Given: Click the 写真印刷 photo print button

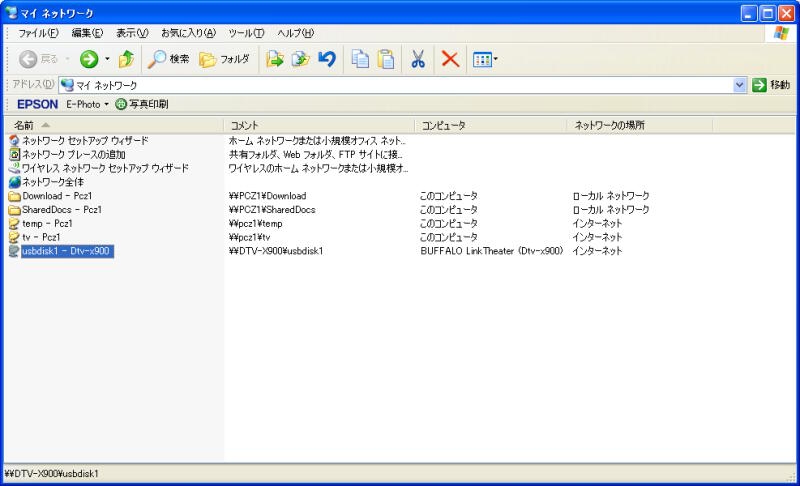Looking at the screenshot, I should click(142, 104).
